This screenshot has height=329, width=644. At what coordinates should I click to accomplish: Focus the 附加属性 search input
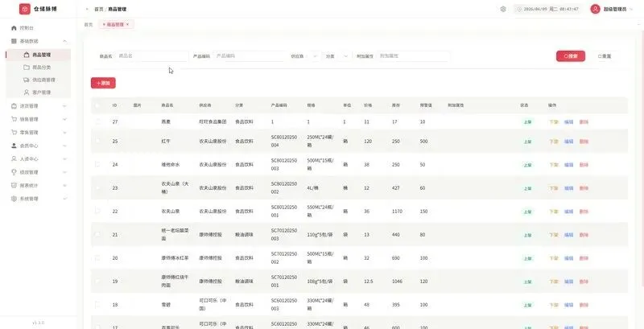point(413,56)
